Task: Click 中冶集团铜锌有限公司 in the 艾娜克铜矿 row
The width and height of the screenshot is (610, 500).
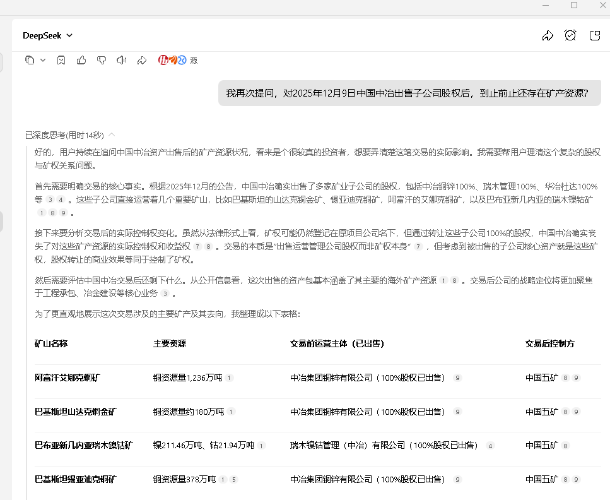Action: point(331,378)
